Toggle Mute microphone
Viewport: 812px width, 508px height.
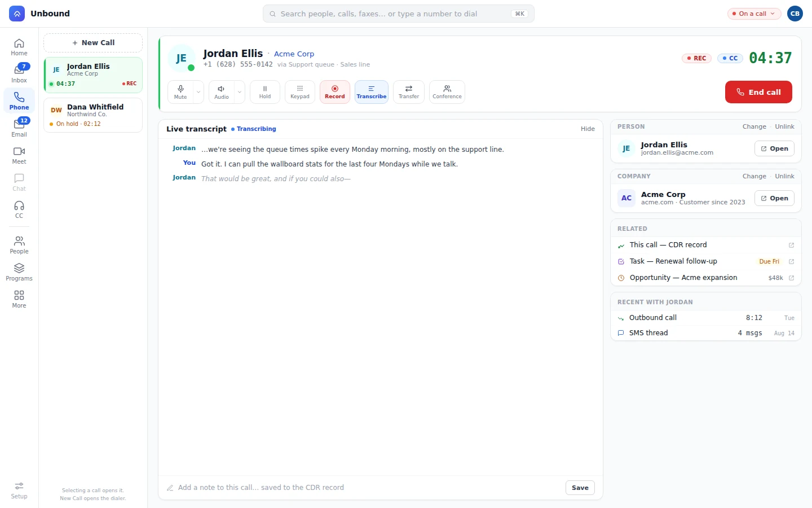point(180,92)
